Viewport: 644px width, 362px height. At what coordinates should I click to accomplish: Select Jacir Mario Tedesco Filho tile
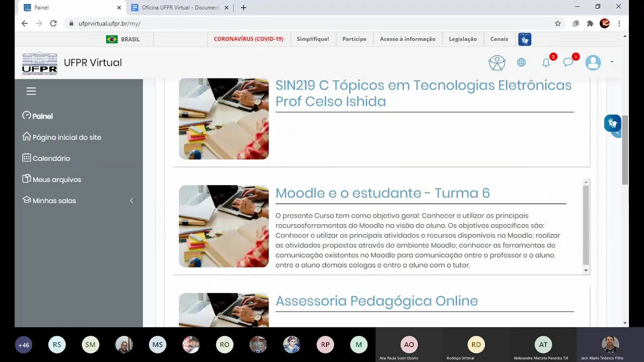pos(610,345)
